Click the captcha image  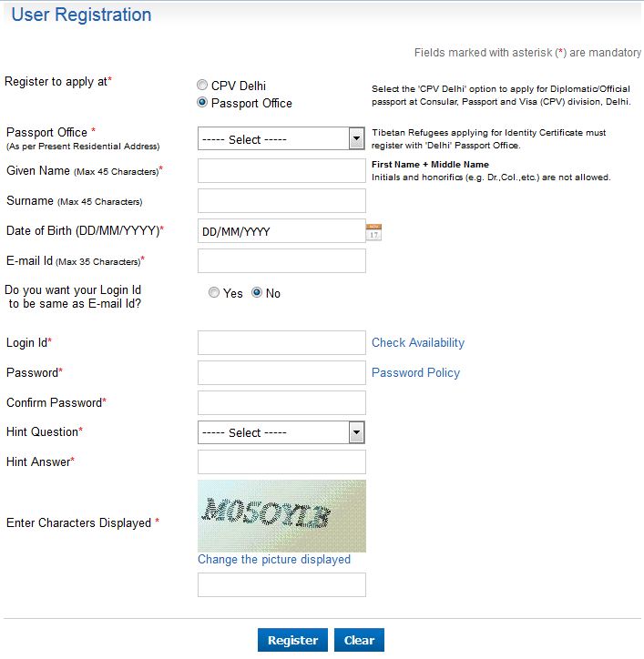pos(281,516)
